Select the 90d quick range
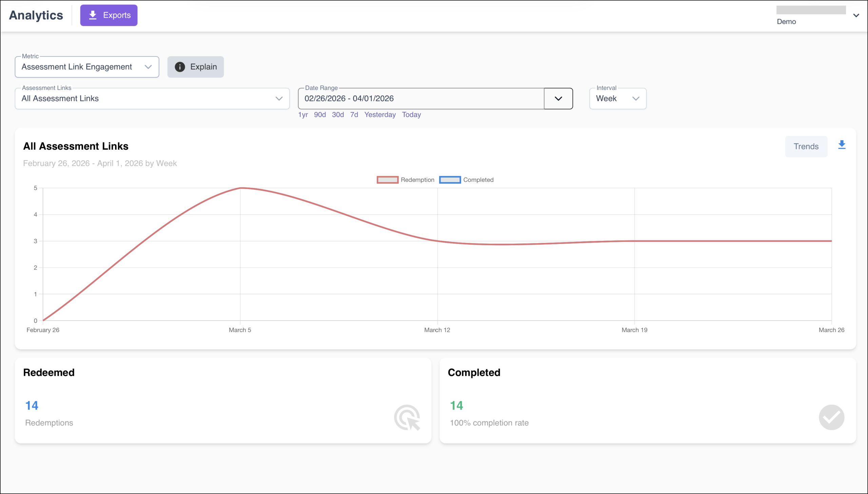The width and height of the screenshot is (868, 494). click(320, 115)
